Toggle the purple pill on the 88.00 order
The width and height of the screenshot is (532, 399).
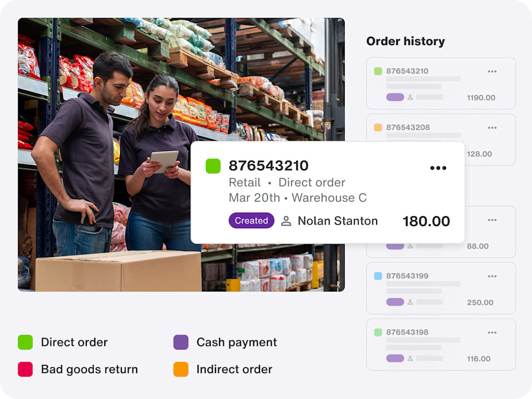click(396, 245)
